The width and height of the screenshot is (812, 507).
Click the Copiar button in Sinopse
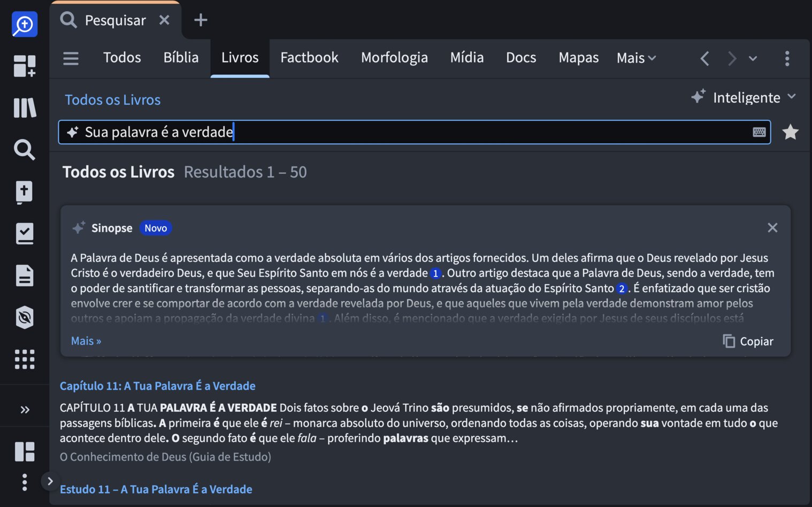coord(748,341)
